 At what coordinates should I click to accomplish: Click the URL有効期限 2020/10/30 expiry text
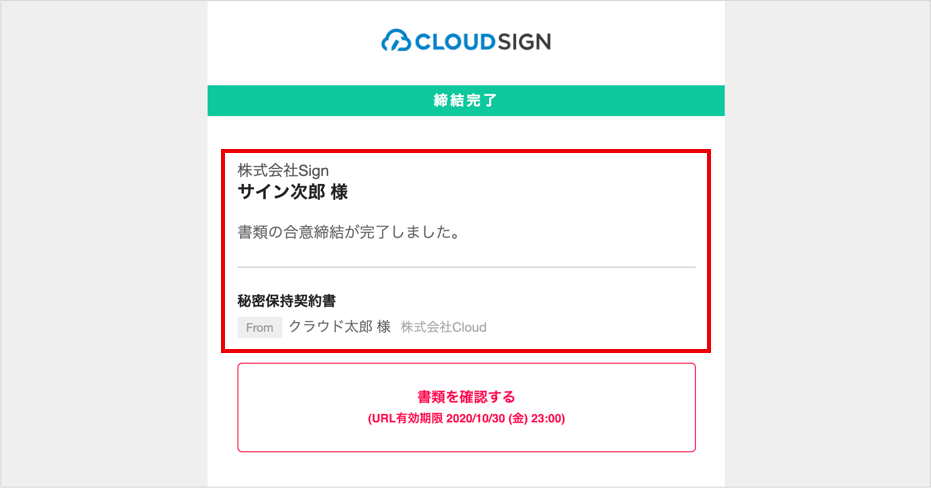coord(466,419)
